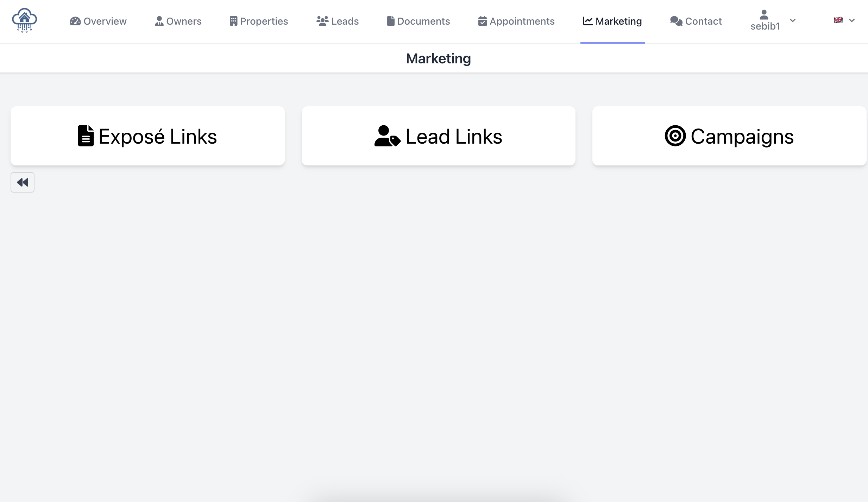Expand the sebib1 account dropdown chevron

click(x=793, y=20)
